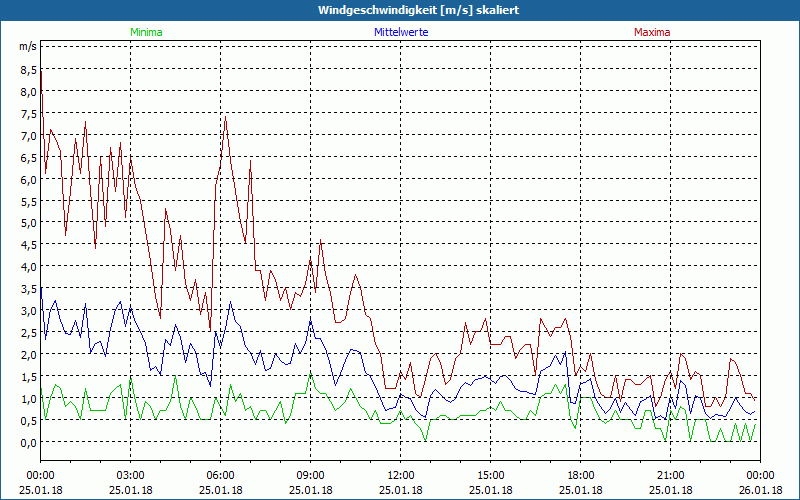Click the 21:00 time axis label
The height and width of the screenshot is (500, 800).
point(670,476)
